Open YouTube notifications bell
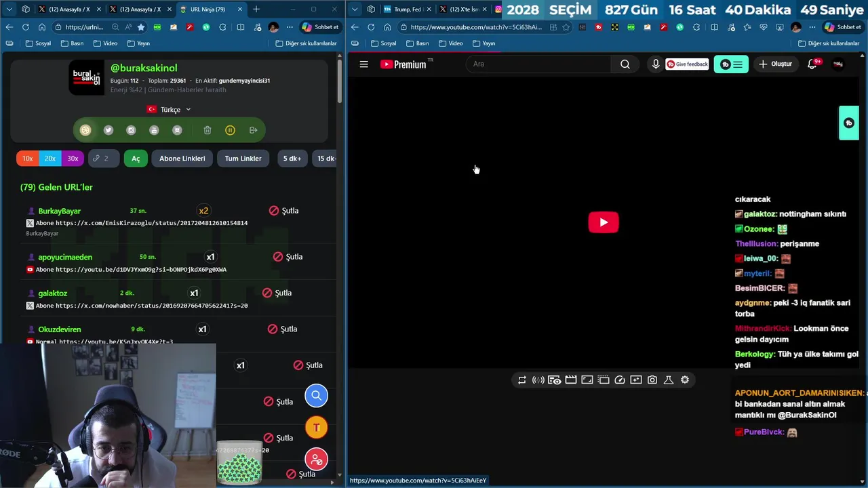 click(812, 64)
